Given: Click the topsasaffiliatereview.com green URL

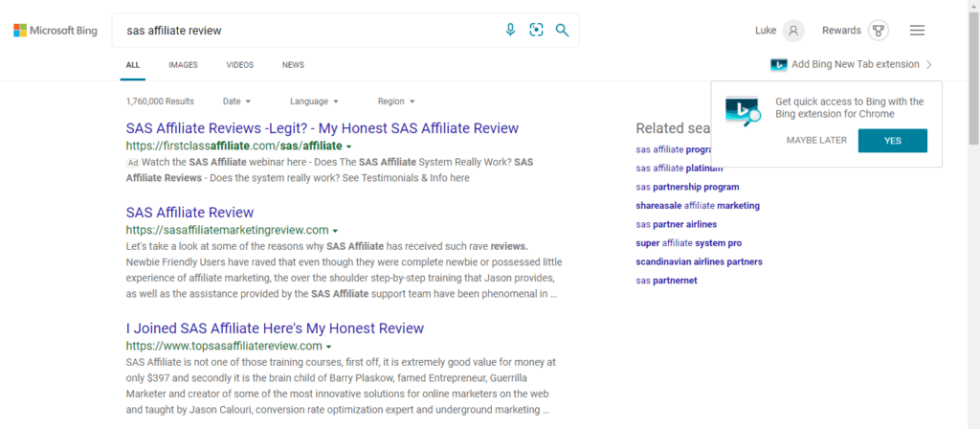Looking at the screenshot, I should coord(224,346).
